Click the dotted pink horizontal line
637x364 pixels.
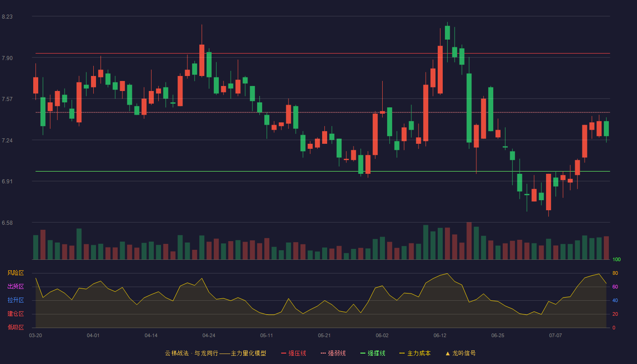(x=323, y=112)
